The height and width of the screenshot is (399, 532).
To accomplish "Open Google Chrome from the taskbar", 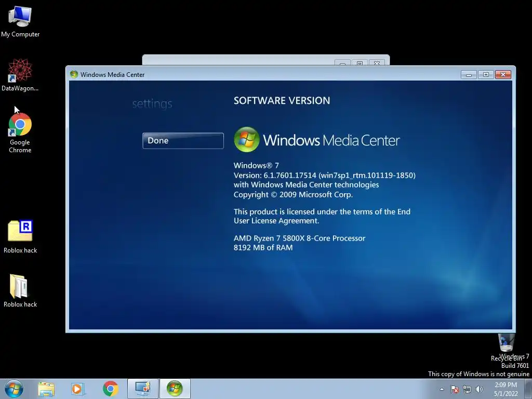I will 110,389.
